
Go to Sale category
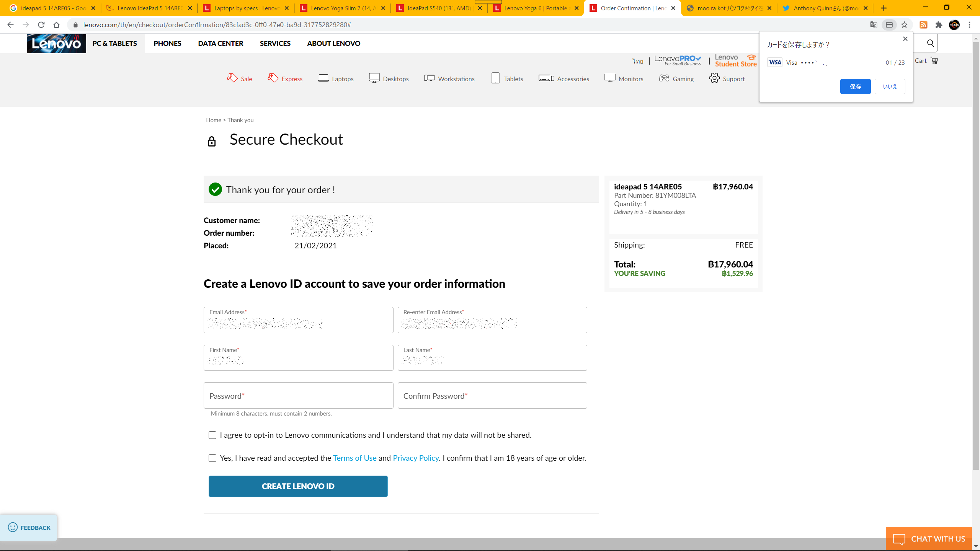pyautogui.click(x=240, y=78)
